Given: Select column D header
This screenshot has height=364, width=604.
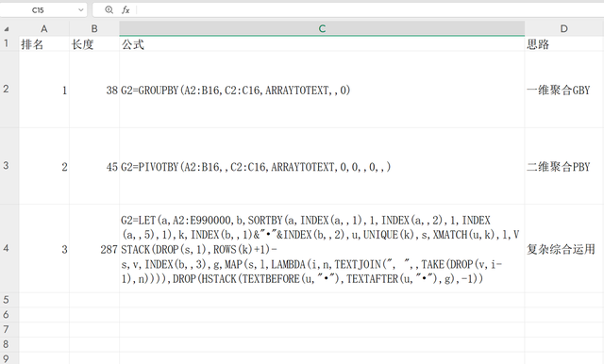Looking at the screenshot, I should point(564,29).
